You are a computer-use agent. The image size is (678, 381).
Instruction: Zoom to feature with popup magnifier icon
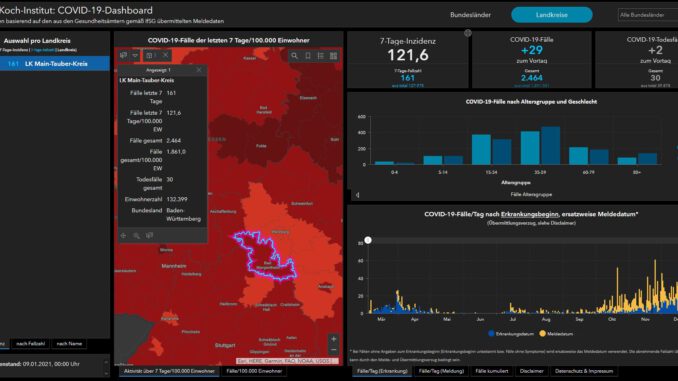click(x=137, y=236)
